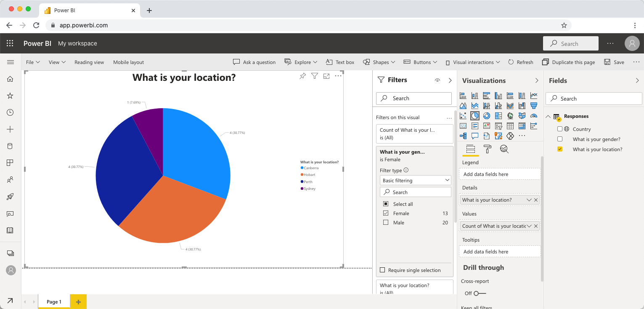Collapse the Responses table in Fields
Screen dimensions: 644x309
[548, 116]
